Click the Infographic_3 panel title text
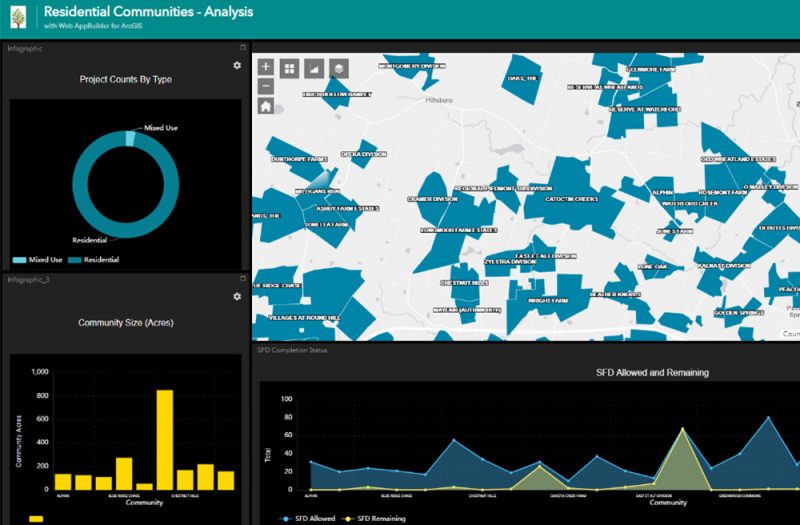The width and height of the screenshot is (800, 525). pyautogui.click(x=28, y=280)
